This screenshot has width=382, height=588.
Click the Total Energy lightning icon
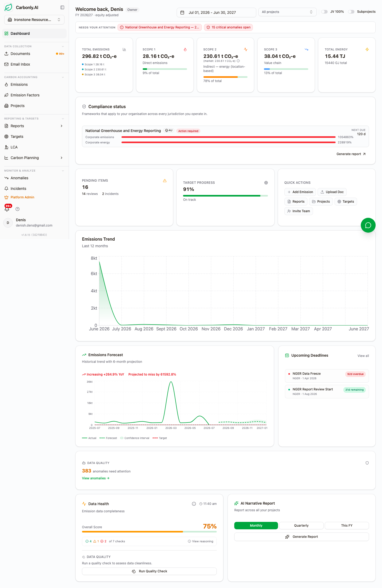click(x=367, y=49)
